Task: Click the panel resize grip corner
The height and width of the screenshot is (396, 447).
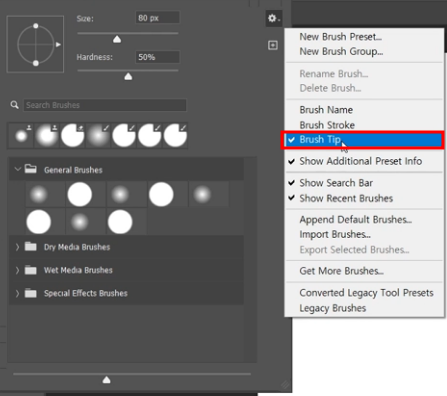Action: pyautogui.click(x=285, y=385)
